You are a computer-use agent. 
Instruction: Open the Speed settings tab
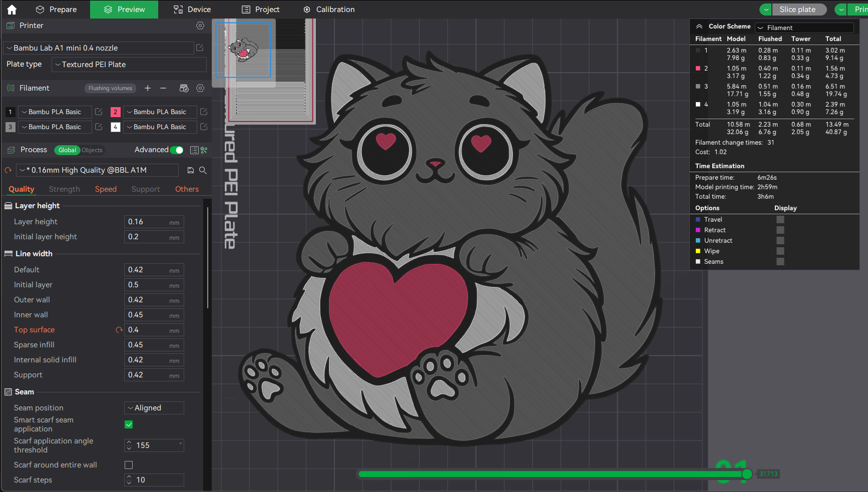point(106,189)
